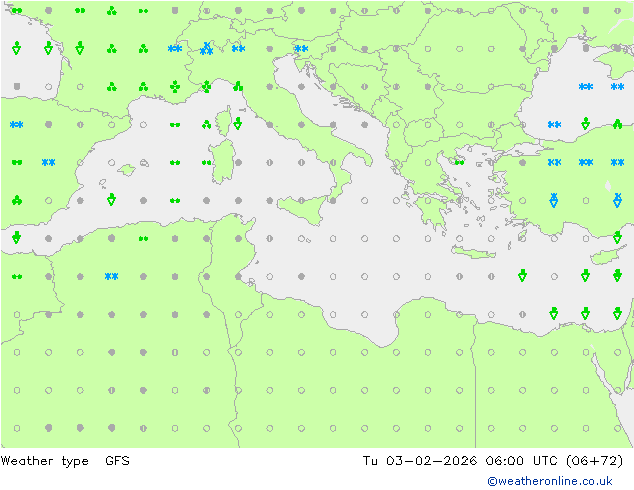
Task: Select the green rain dots over the northern Aegean
Action: (x=459, y=162)
